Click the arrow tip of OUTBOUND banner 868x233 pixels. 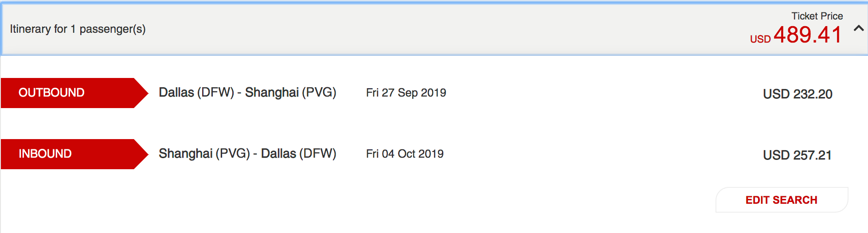tap(143, 93)
